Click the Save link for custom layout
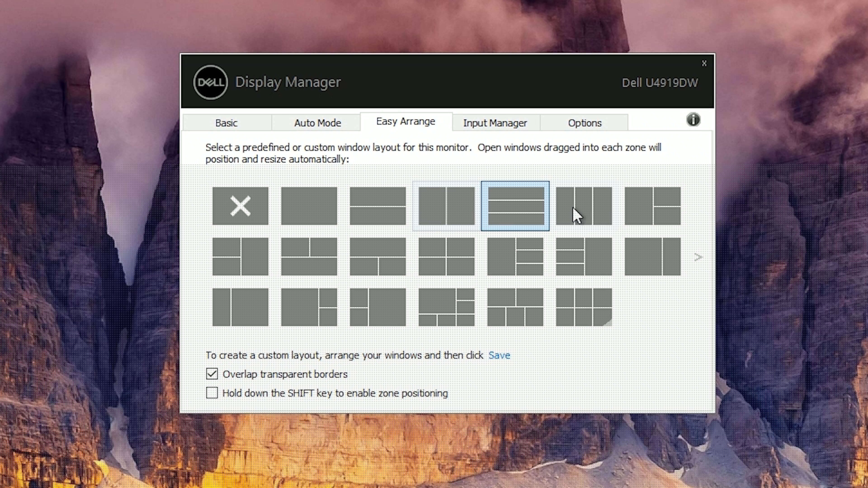This screenshot has height=488, width=868. click(x=499, y=355)
